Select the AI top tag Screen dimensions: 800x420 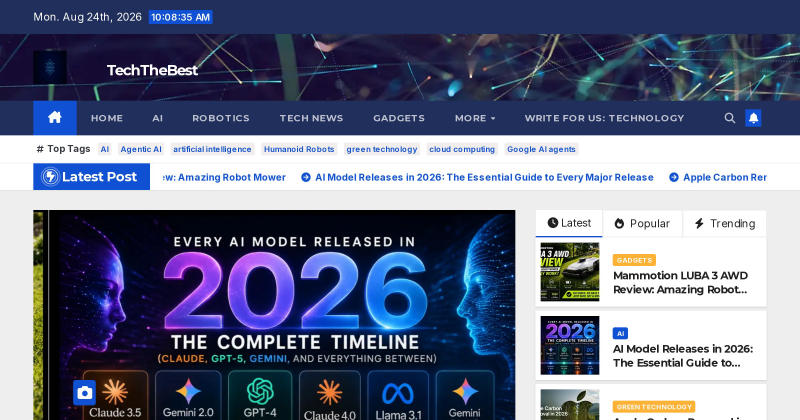coord(105,149)
